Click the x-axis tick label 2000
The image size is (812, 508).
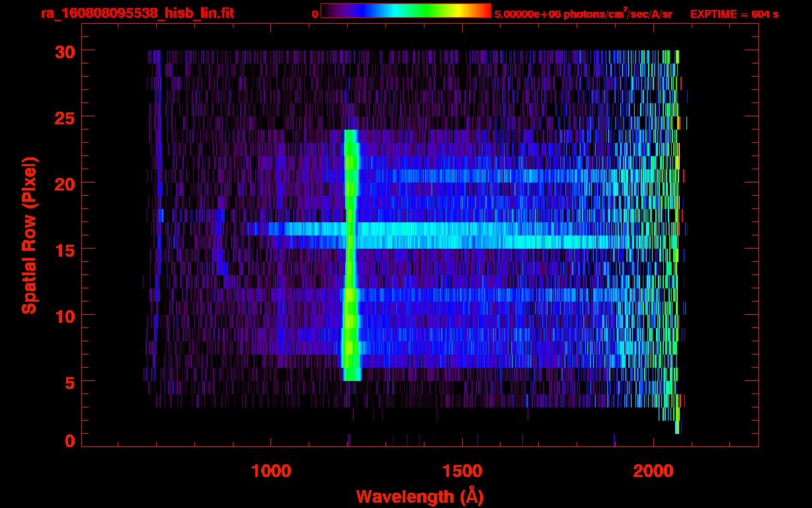(655, 471)
